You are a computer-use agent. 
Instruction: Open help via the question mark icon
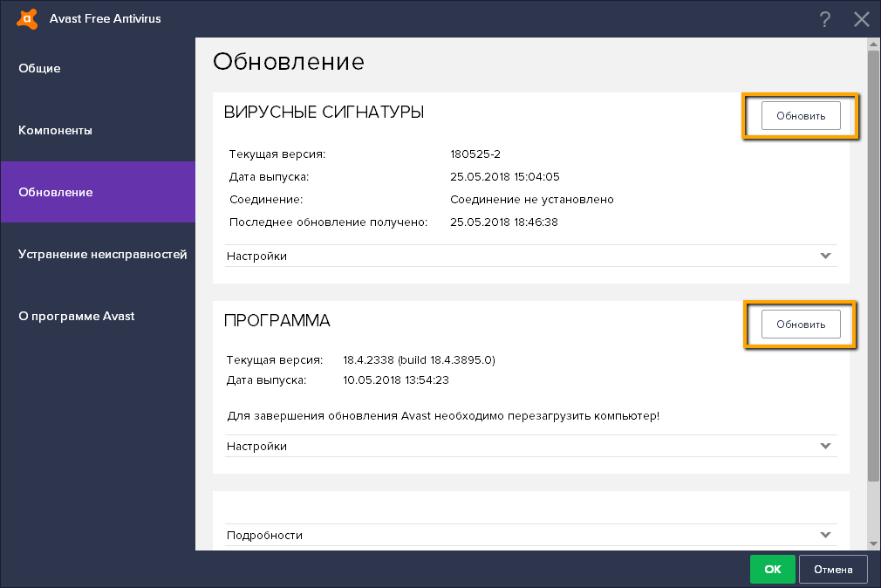tap(824, 18)
